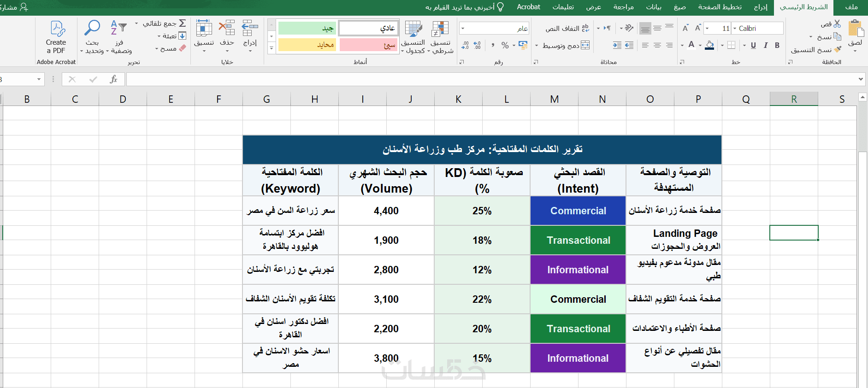Click the Borders icon in the font group
The height and width of the screenshot is (388, 868).
click(732, 45)
